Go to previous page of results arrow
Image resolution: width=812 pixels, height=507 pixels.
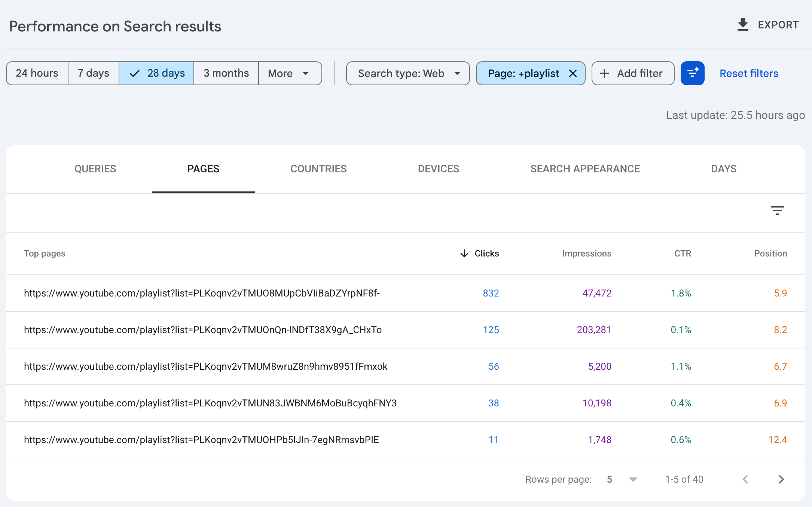pyautogui.click(x=745, y=479)
